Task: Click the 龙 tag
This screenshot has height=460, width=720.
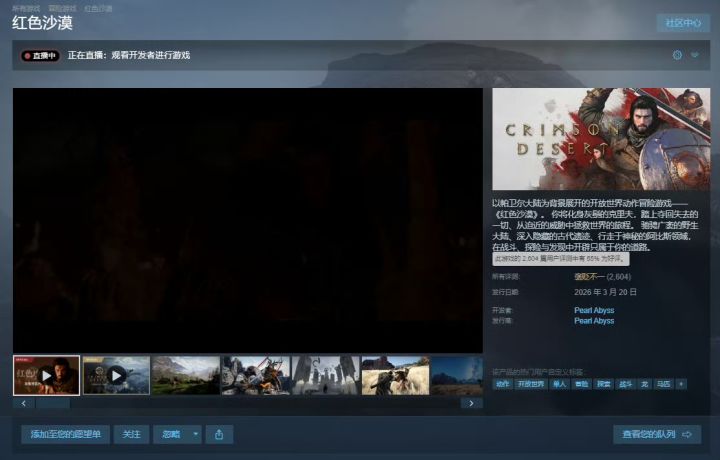Action: 645,384
